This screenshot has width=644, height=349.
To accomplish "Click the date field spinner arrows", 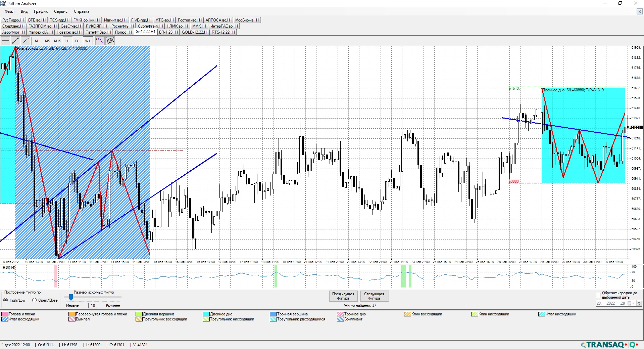I will pyautogui.click(x=639, y=303).
